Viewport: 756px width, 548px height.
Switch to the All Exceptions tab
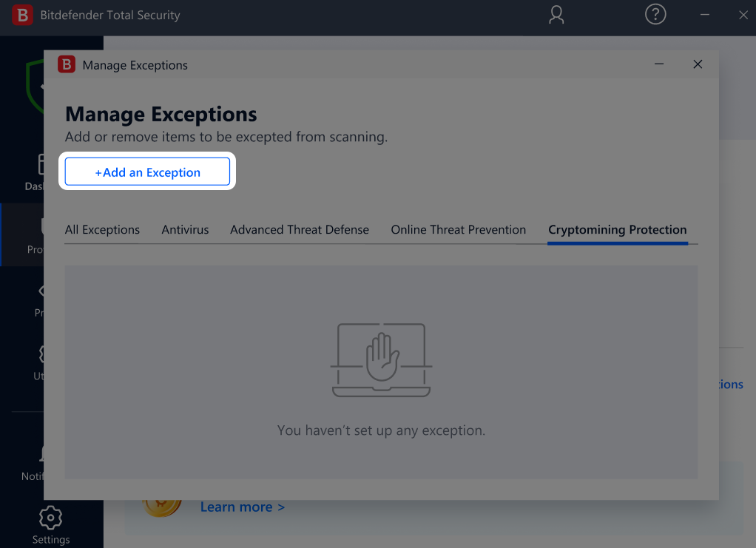pyautogui.click(x=102, y=230)
